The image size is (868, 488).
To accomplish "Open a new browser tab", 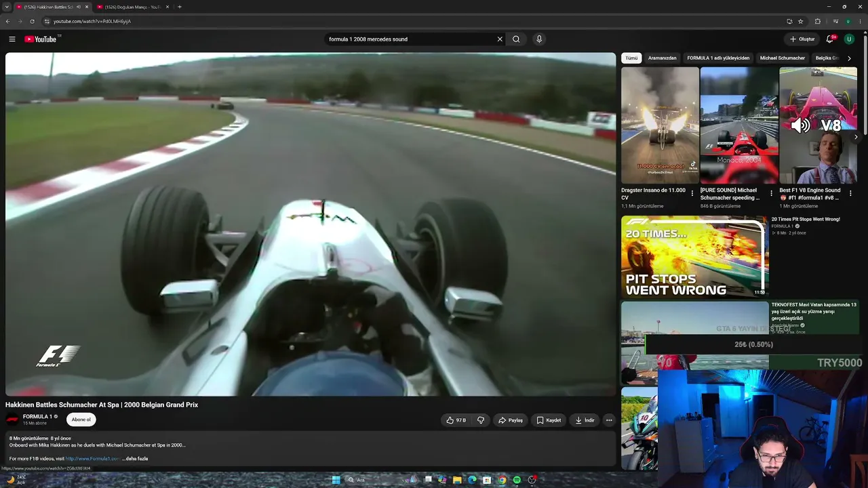I will (x=179, y=7).
